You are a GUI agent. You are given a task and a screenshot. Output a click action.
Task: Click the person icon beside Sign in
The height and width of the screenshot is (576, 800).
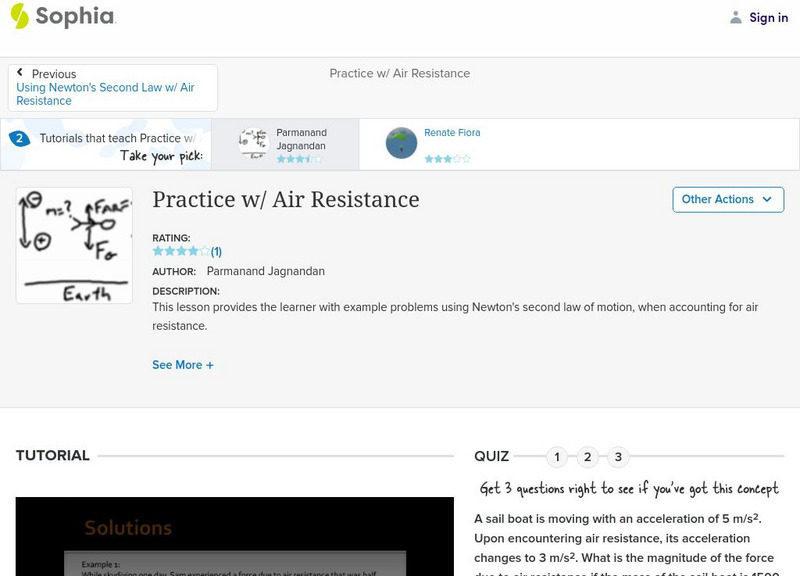pos(733,17)
